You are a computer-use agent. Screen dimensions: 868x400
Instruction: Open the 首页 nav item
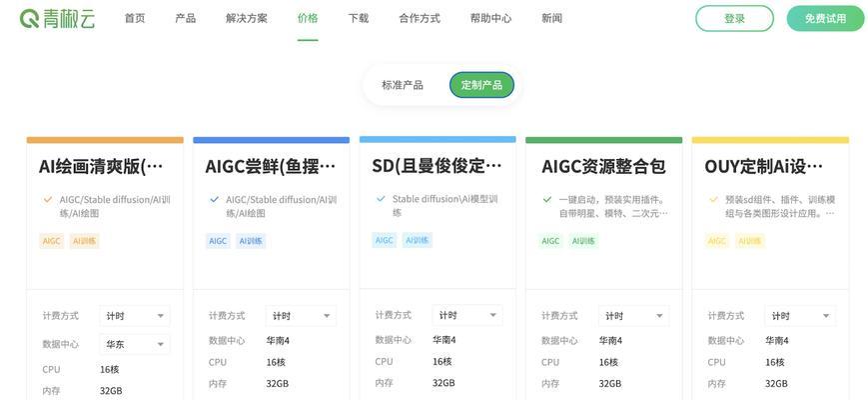pyautogui.click(x=135, y=18)
